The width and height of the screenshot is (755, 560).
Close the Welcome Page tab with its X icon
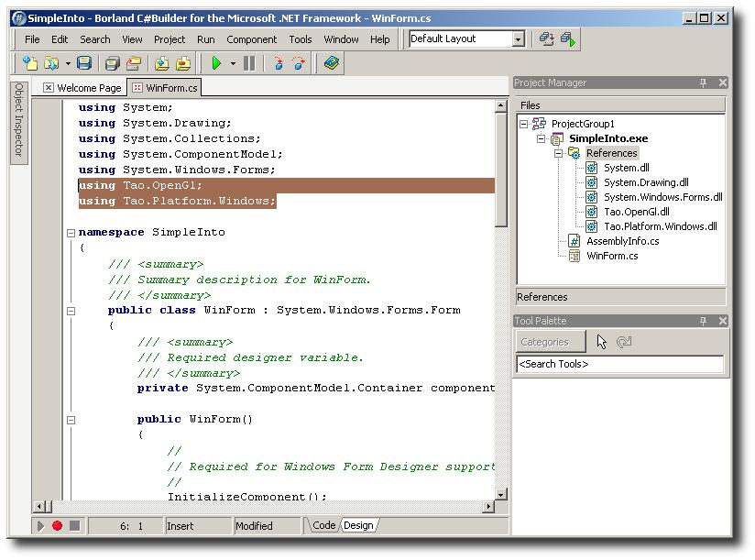click(49, 88)
